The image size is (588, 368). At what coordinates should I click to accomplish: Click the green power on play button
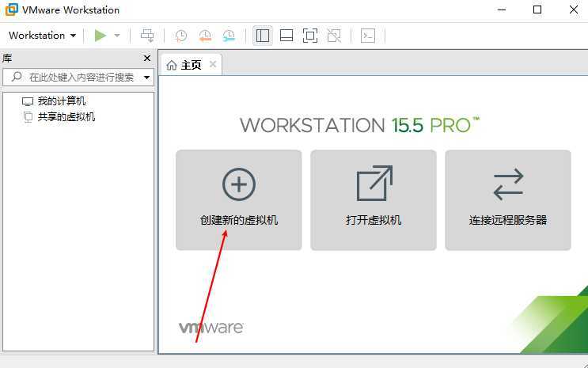[101, 36]
